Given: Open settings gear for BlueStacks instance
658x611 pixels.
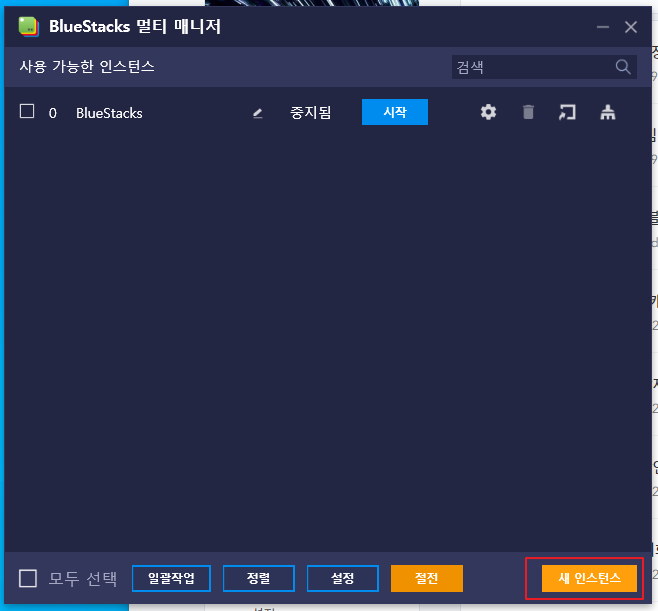Looking at the screenshot, I should [x=488, y=112].
